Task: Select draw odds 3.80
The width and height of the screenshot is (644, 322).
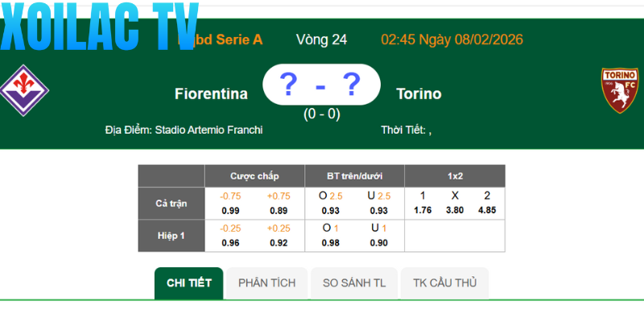Action: coord(455,210)
